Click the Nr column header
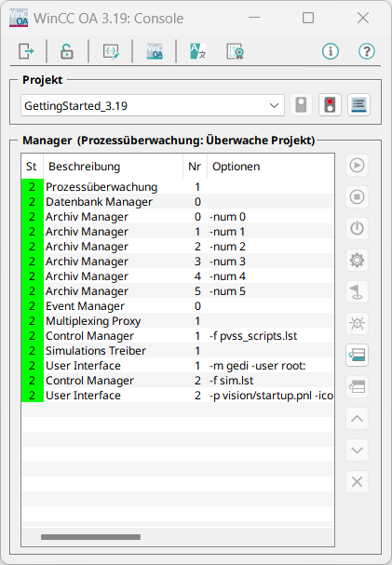The image size is (392, 565). pyautogui.click(x=195, y=167)
